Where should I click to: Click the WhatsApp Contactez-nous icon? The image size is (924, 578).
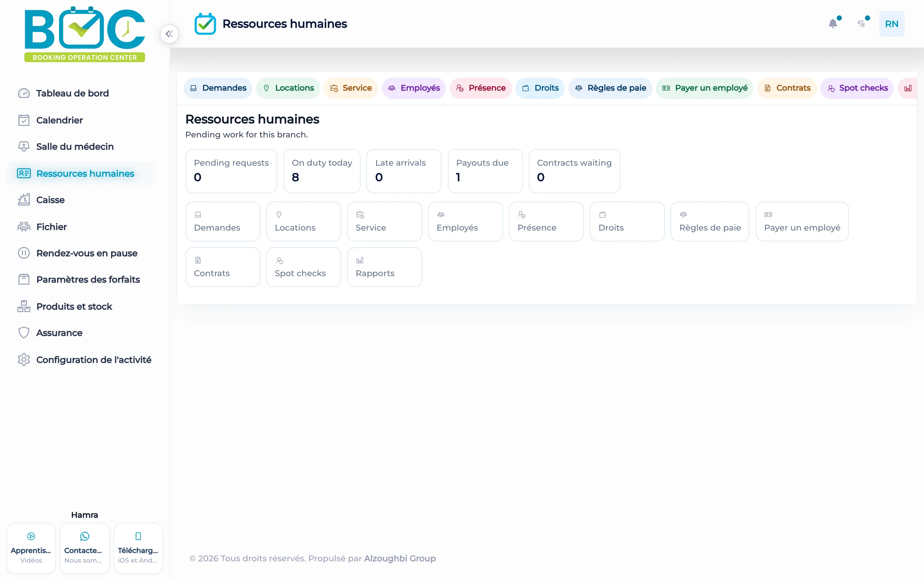point(84,536)
